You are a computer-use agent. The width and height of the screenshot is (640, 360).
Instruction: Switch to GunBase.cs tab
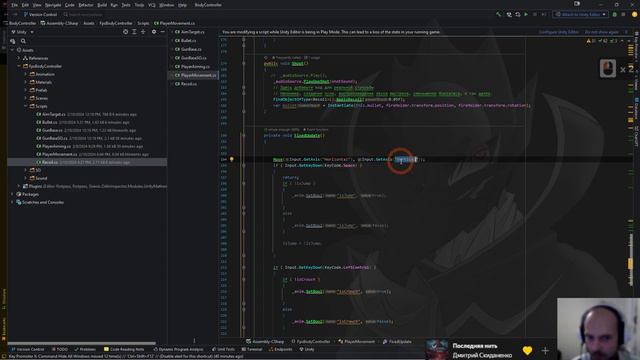(x=191, y=49)
